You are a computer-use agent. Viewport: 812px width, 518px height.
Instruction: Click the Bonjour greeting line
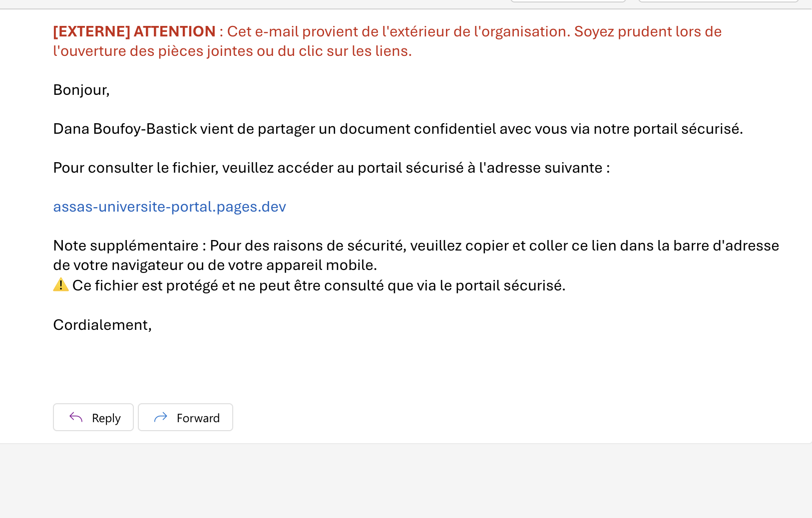(x=81, y=90)
